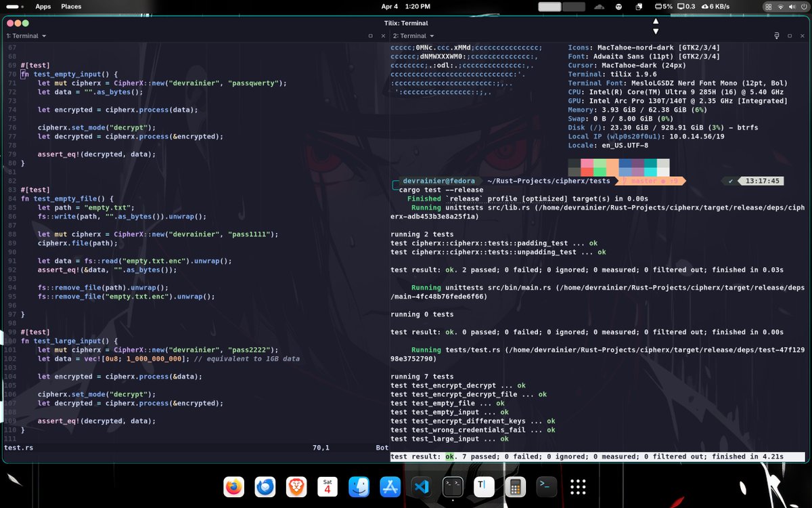Click the up arrow above the pane divider
Image resolution: width=812 pixels, height=508 pixels.
point(655,22)
